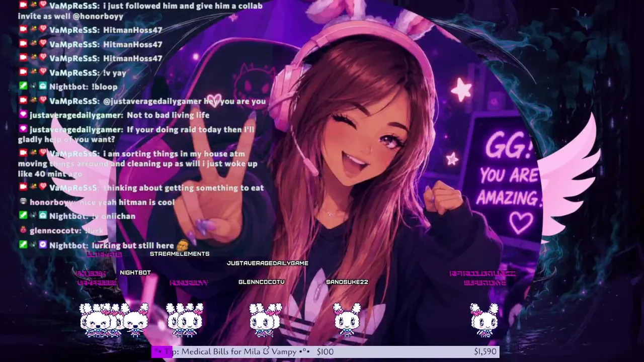
Task: Click the username on the "!v yay" message
Action: pyautogui.click(x=73, y=72)
